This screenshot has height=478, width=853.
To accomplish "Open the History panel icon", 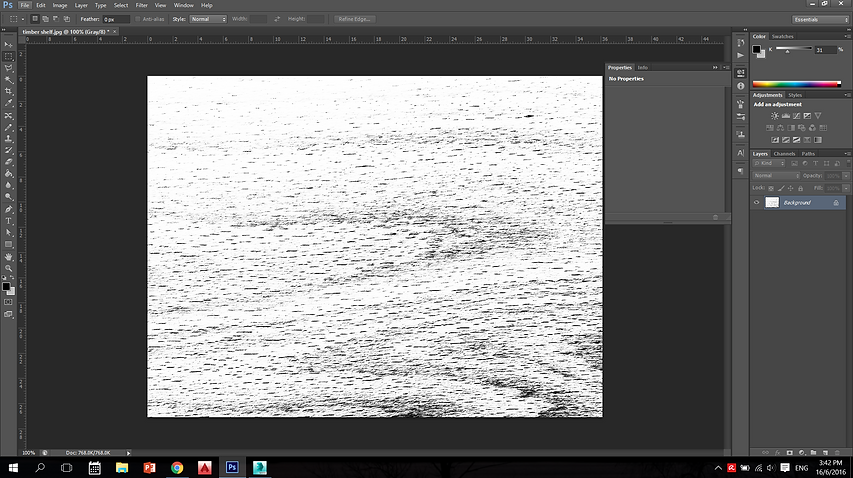I will (740, 43).
